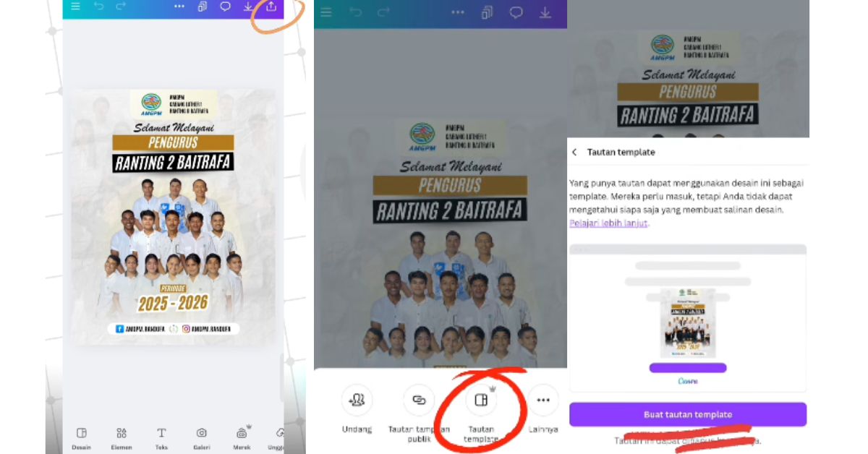This screenshot has height=454, width=868.
Task: Click the Buat tautan template button
Action: click(688, 414)
